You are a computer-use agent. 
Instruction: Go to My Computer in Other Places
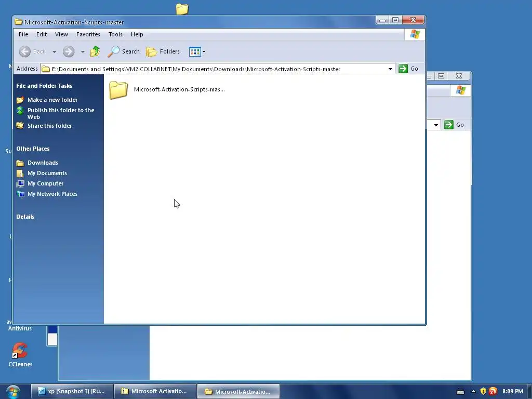[x=46, y=183]
